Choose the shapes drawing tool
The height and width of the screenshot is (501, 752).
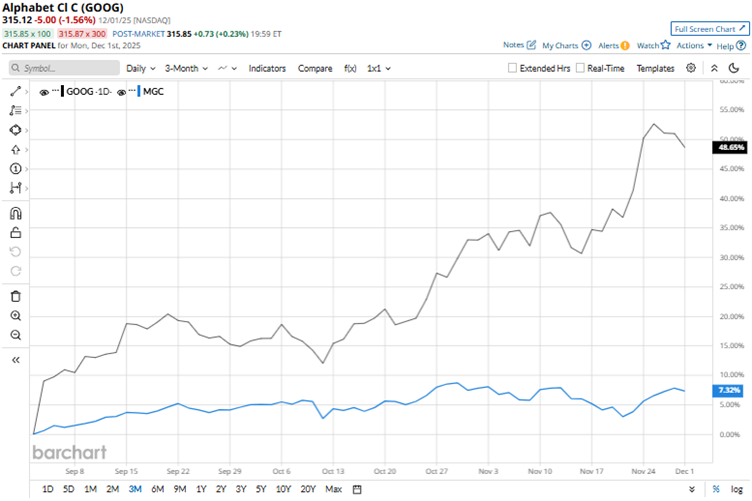pyautogui.click(x=15, y=130)
